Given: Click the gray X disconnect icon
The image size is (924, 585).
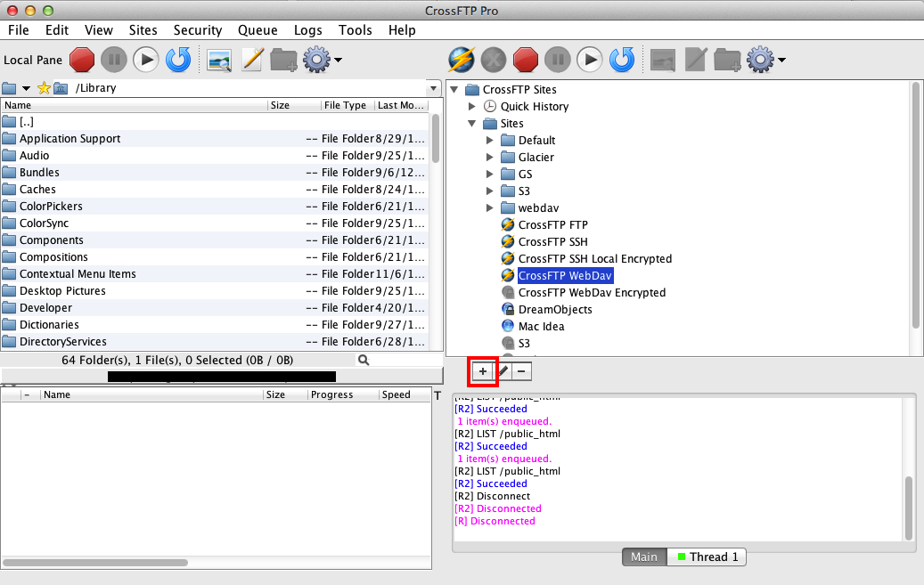Looking at the screenshot, I should 494,60.
